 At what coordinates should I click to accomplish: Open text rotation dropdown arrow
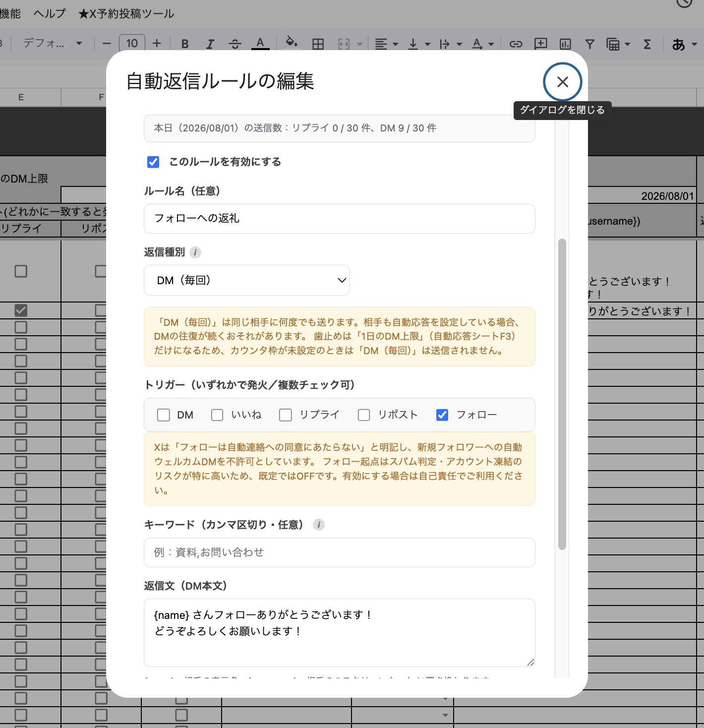pyautogui.click(x=491, y=44)
